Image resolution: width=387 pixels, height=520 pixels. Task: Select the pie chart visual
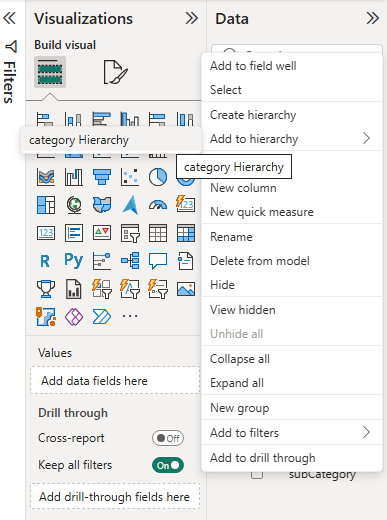(158, 177)
